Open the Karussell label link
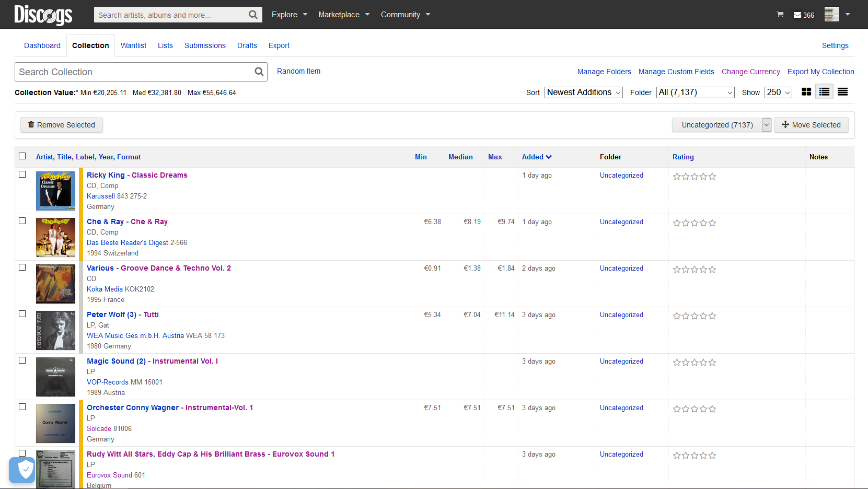Viewport: 868px width, 489px height. point(101,196)
